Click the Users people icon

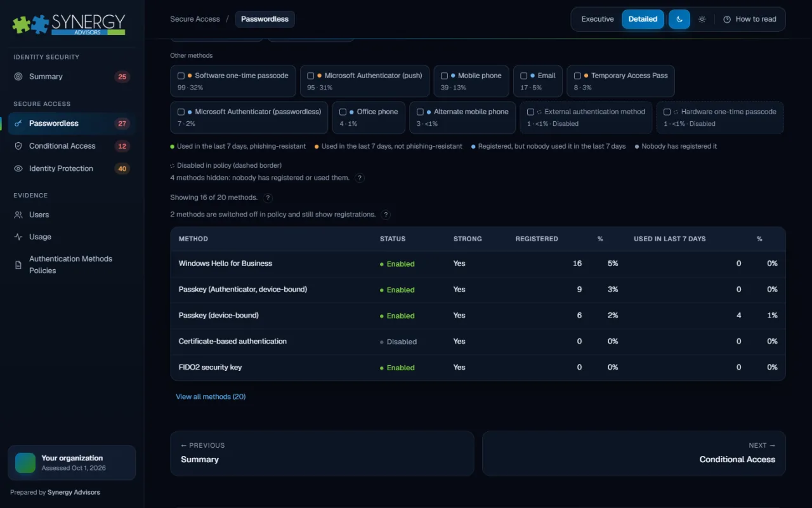click(x=18, y=215)
